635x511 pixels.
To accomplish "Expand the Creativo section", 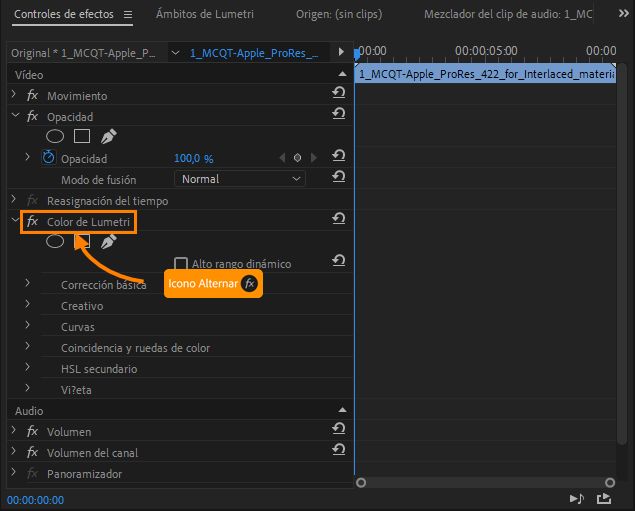I will tap(27, 303).
